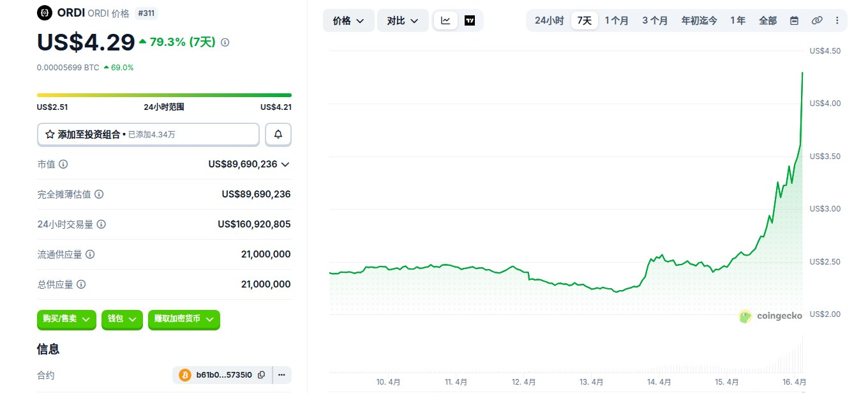The image size is (868, 393).
Task: Open info icon next to 24小时交易量
Action: point(101,224)
